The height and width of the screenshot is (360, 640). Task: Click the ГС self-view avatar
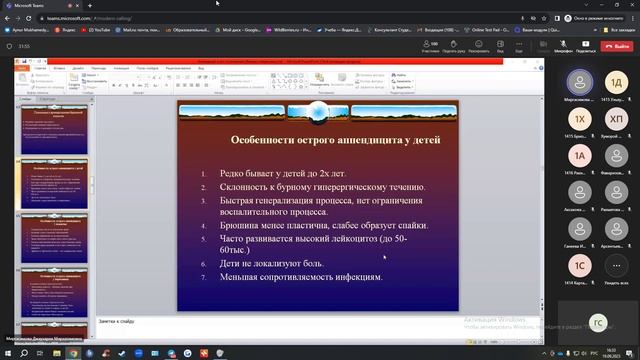coord(598,322)
